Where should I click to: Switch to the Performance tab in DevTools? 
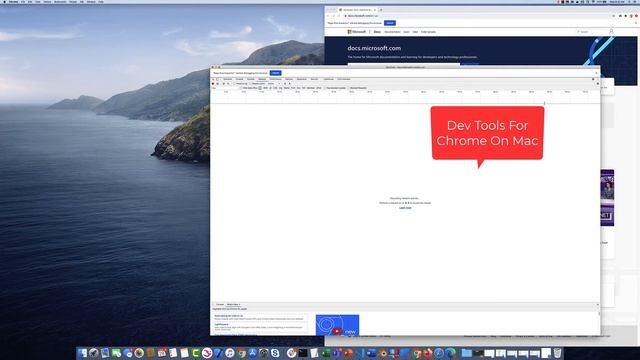click(276, 79)
